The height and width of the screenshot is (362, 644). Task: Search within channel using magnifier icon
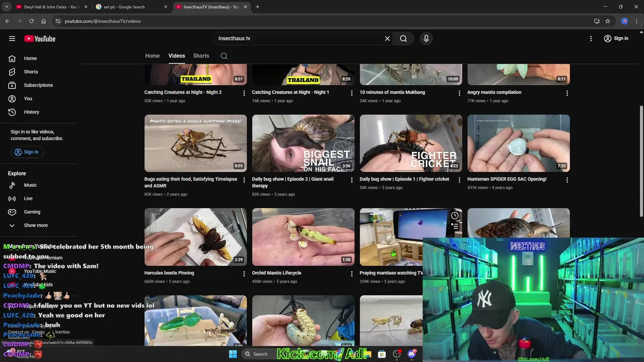(224, 56)
